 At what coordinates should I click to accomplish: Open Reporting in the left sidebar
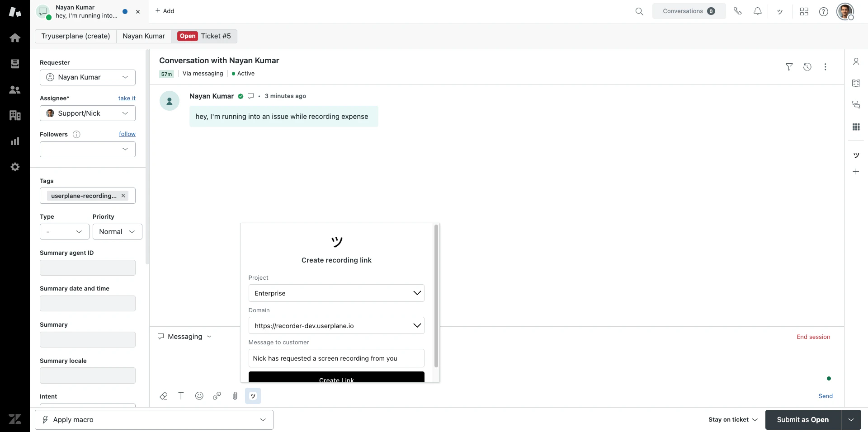coord(15,141)
